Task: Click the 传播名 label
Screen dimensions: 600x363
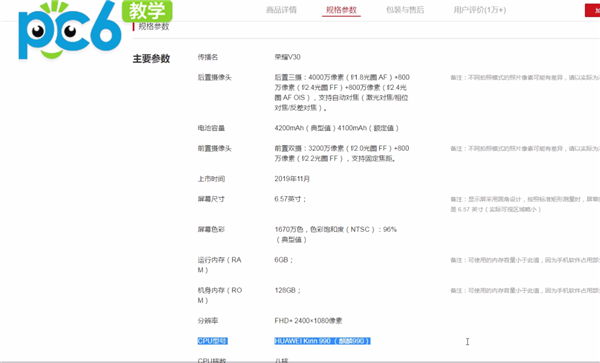Action: (208, 57)
